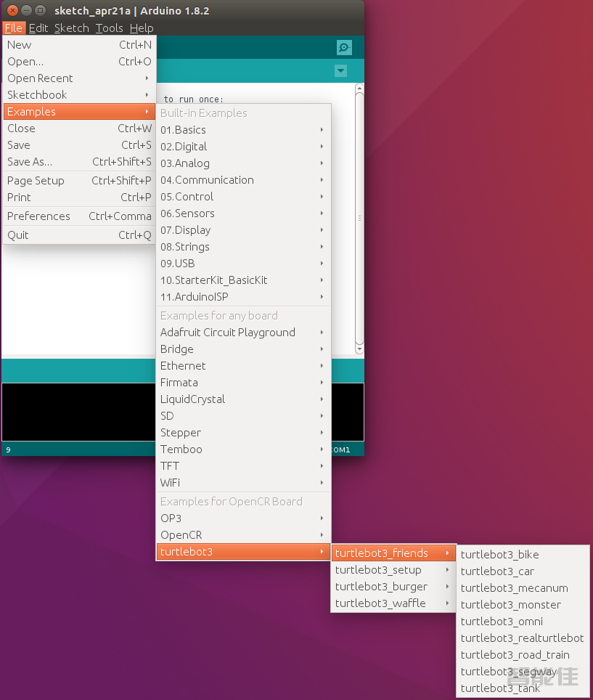This screenshot has height=700, width=593.
Task: Choose turtlebot3_mecanum from the list
Action: 514,588
